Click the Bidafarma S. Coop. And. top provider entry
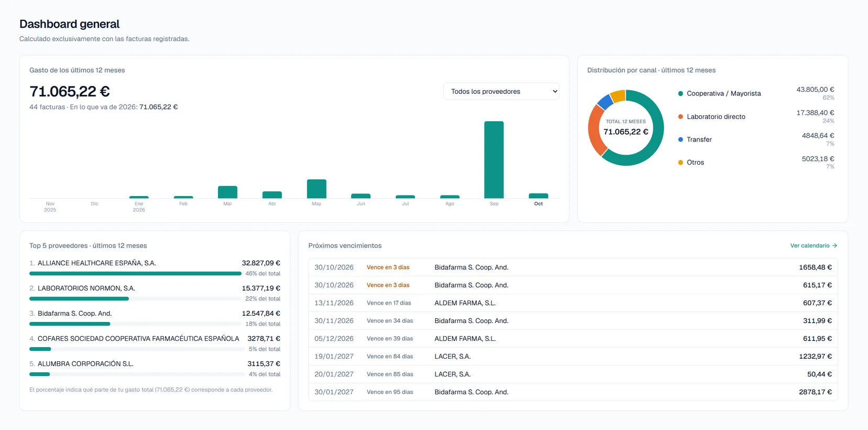This screenshot has height=430, width=868. [x=74, y=314]
